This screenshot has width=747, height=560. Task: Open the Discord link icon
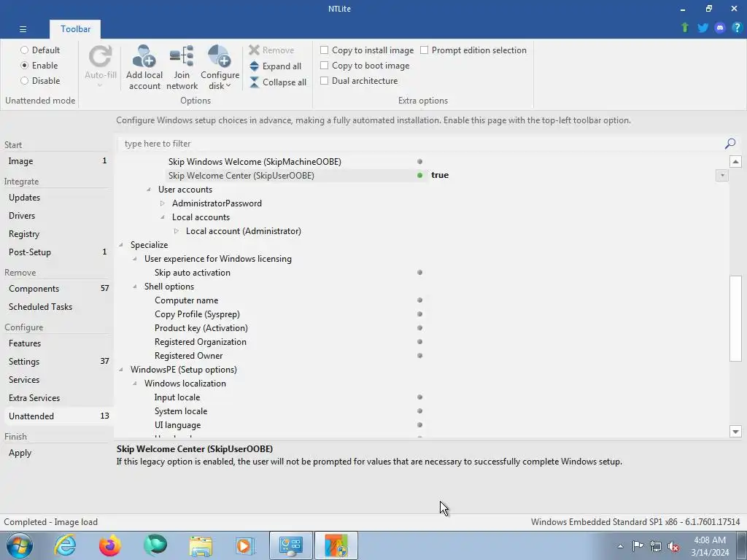(720, 28)
